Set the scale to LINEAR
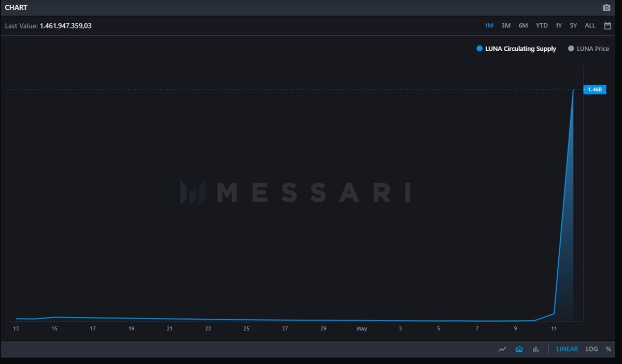The image size is (622, 364). 567,349
